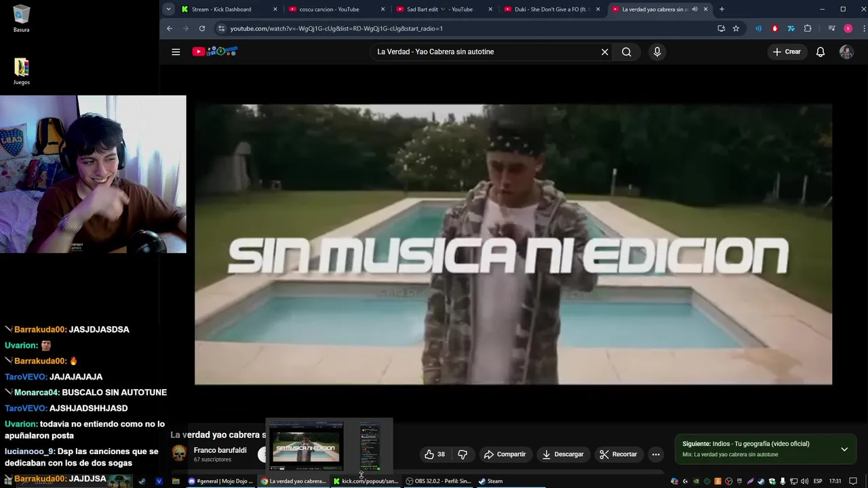Reload the current page
The height and width of the screenshot is (488, 868).
coord(202,28)
